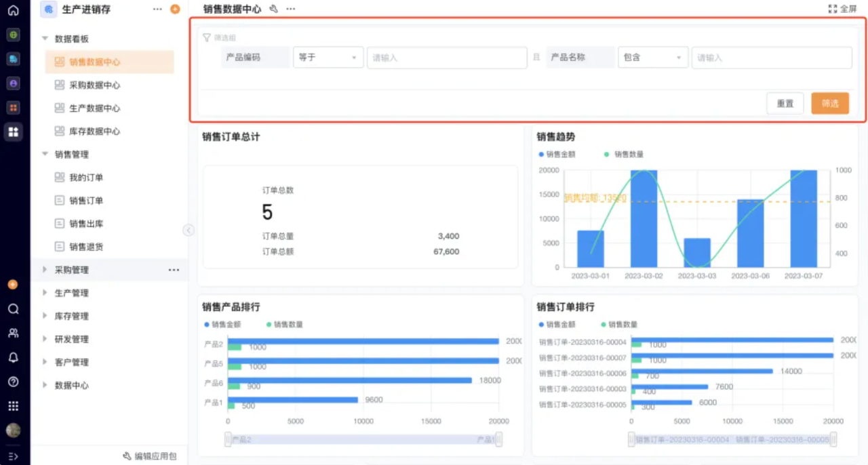Screen dimensions: 868x465
Task: Click the 全屏 fullscreen icon
Action: (x=833, y=9)
